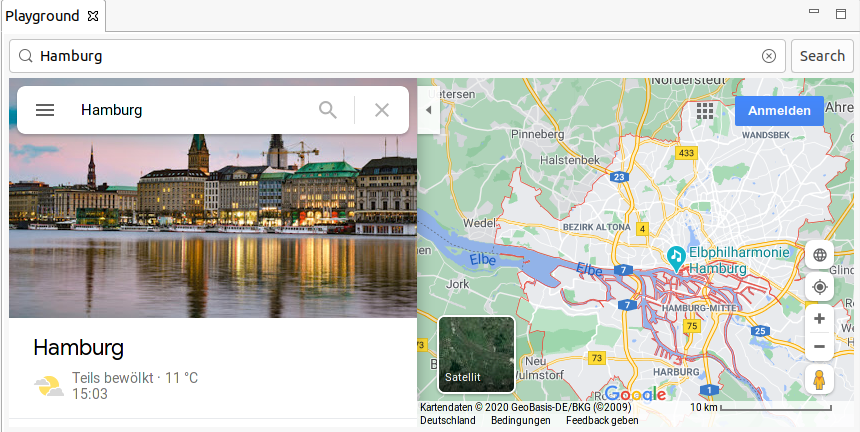Image resolution: width=860 pixels, height=432 pixels.
Task: Click the Elbphilharmonie Hamburg music marker
Action: (x=676, y=258)
